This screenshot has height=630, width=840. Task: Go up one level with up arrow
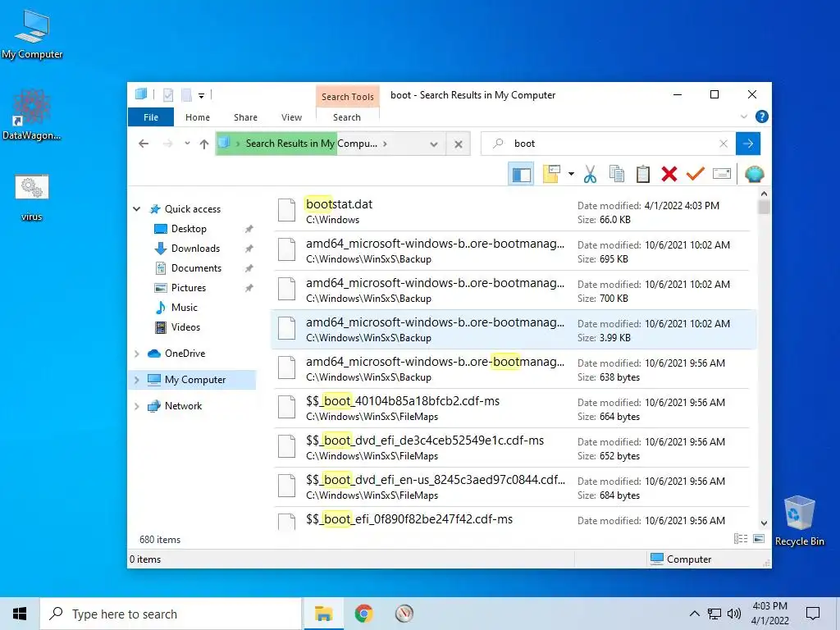[204, 144]
